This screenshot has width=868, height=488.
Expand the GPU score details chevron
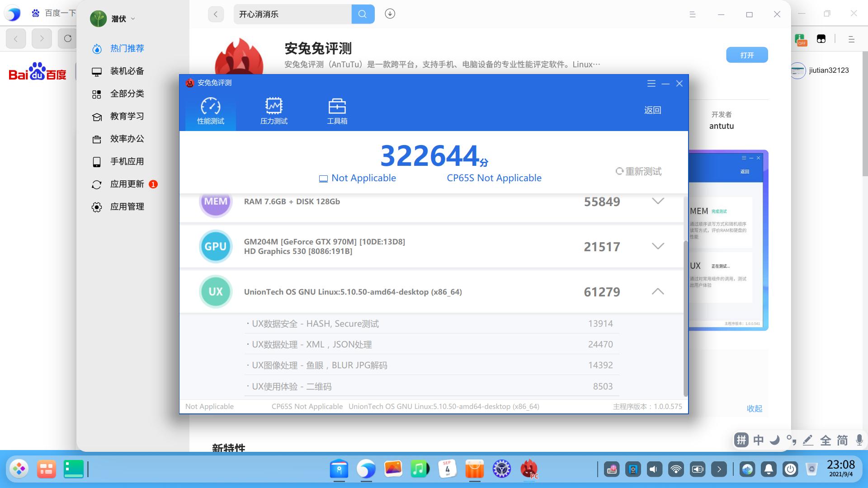click(x=658, y=246)
